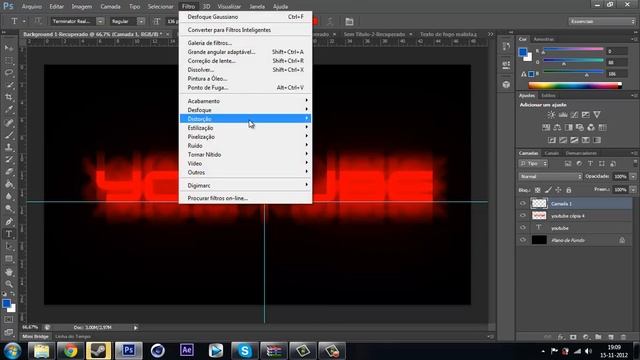640x360 pixels.
Task: Adjust the R color slider
Action: coord(573,51)
